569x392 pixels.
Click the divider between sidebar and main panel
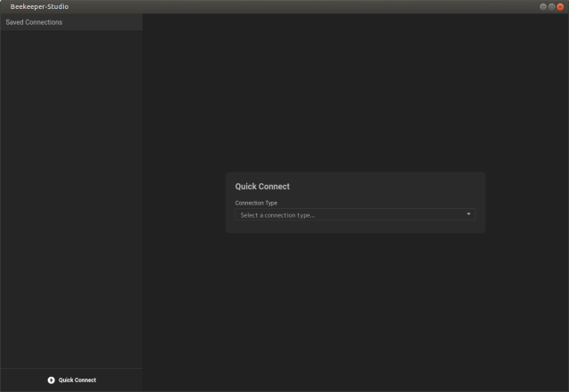coord(142,196)
